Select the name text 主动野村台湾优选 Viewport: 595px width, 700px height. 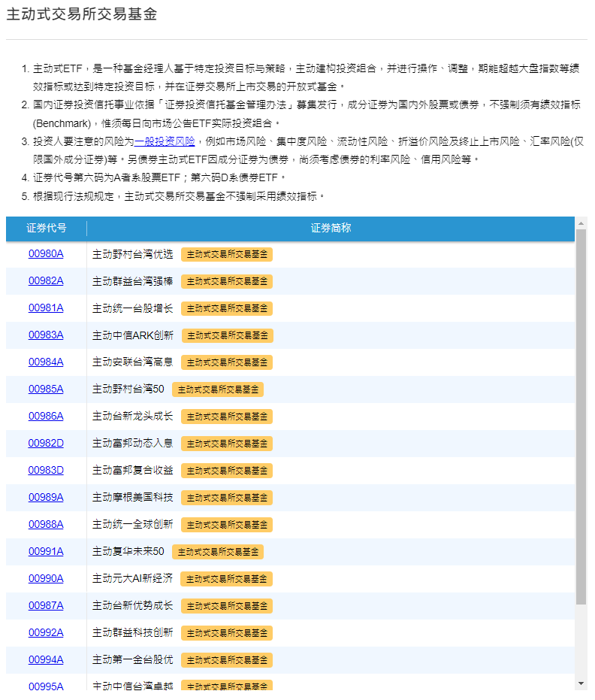point(132,254)
